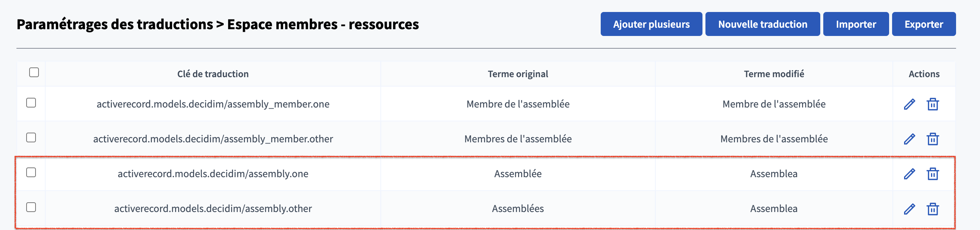Edit the assembly_member.one translation with pencil icon
980x230 pixels.
(909, 104)
